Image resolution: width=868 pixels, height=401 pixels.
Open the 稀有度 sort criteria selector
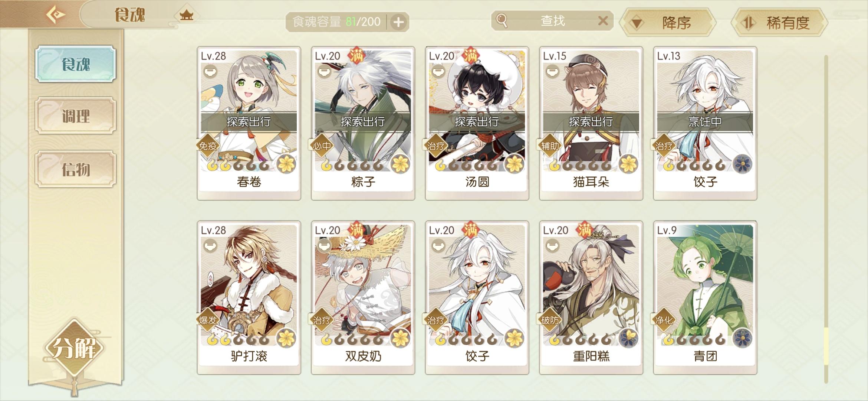[780, 23]
